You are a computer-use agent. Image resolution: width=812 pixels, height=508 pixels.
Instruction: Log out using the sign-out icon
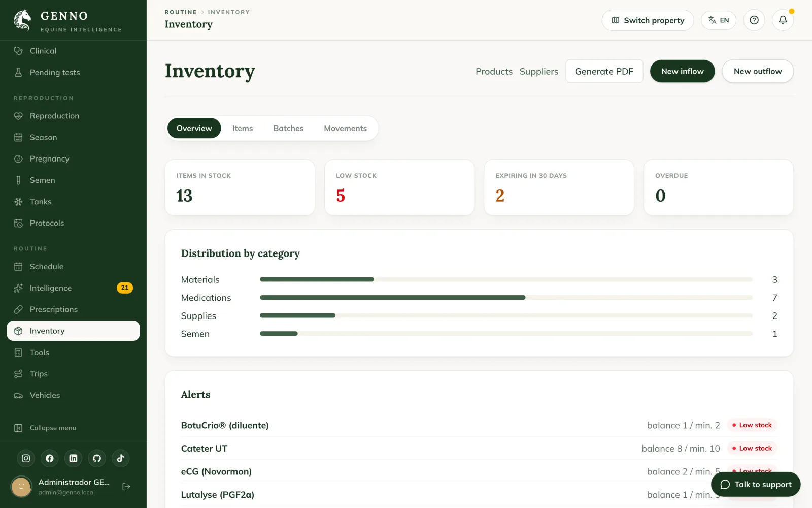[126, 487]
